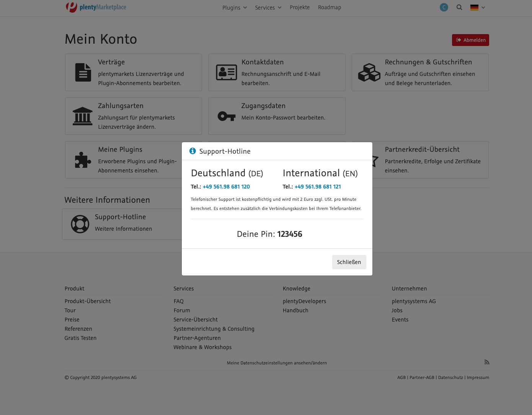Open Produkt-Übersicht footer link
532x415 pixels.
(88, 301)
